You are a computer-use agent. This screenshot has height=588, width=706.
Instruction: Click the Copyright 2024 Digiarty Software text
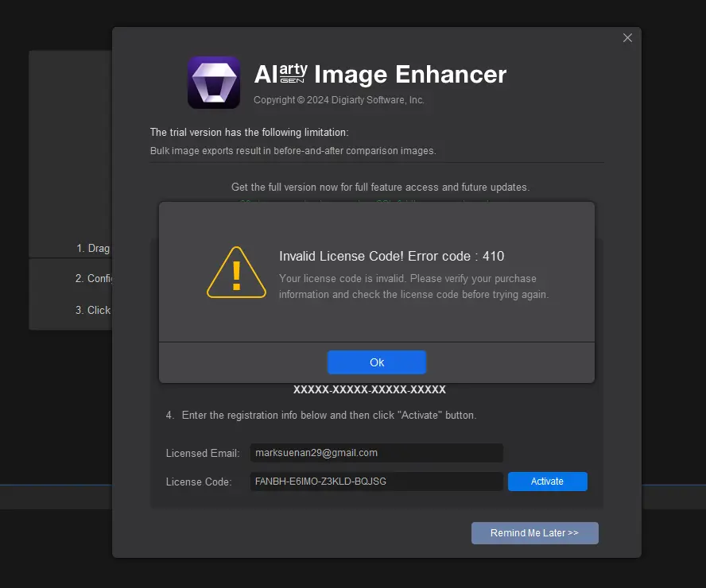coord(339,100)
